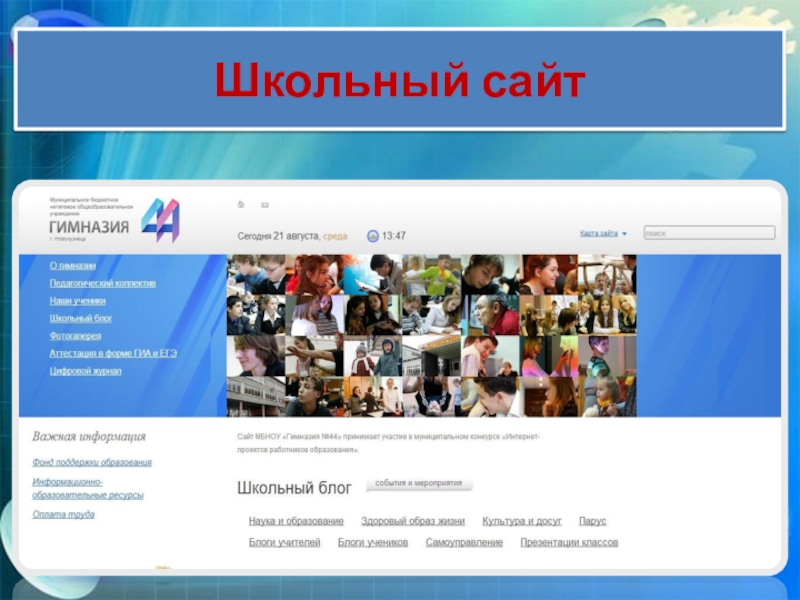Open the Цифровой журнал link
Screen dimensions: 800x600
coord(85,371)
